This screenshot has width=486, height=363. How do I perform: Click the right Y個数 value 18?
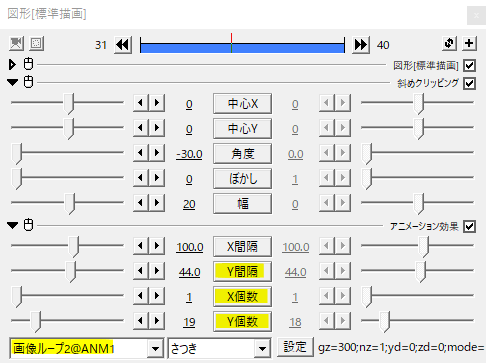tap(295, 322)
